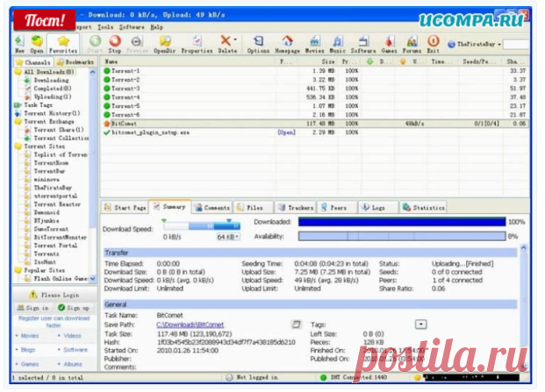Click the Movies toolbar icon
The image size is (545, 392).
coord(314,44)
